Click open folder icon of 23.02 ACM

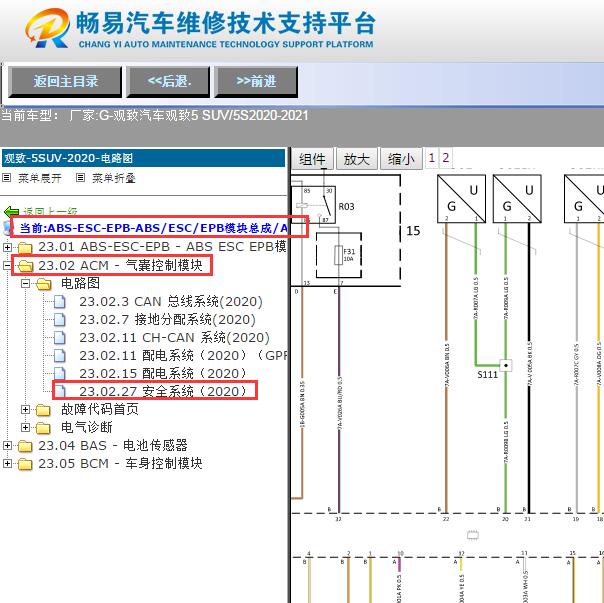point(25,265)
